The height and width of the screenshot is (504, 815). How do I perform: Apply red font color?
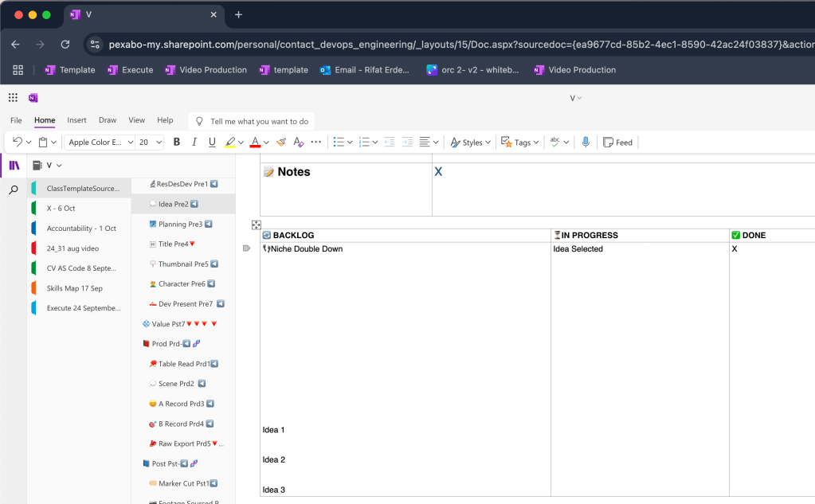point(255,142)
